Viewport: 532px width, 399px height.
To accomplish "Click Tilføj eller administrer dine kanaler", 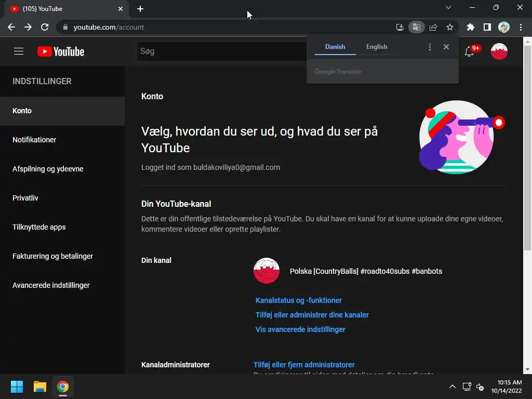I will 312,315.
